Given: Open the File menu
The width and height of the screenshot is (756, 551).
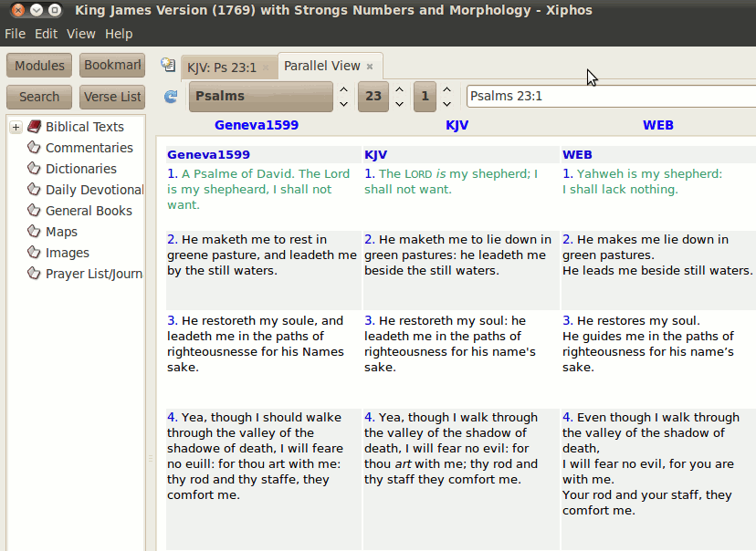Looking at the screenshot, I should pyautogui.click(x=15, y=34).
